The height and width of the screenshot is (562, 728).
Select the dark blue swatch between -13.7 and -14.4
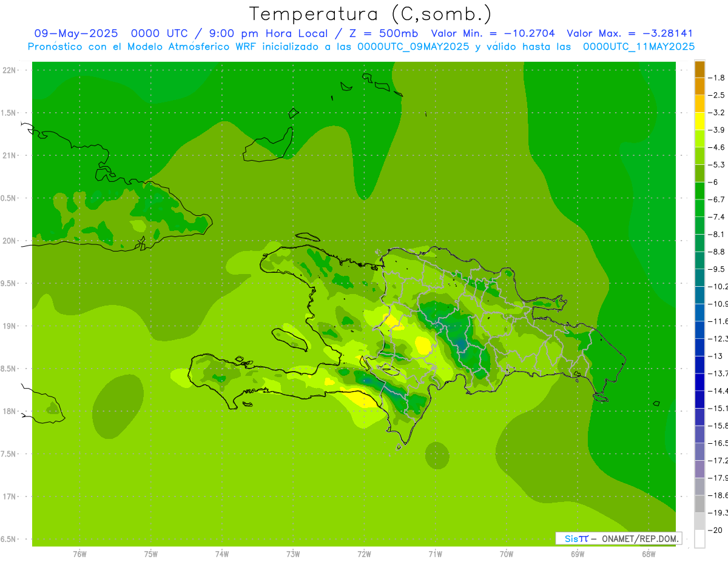point(699,382)
